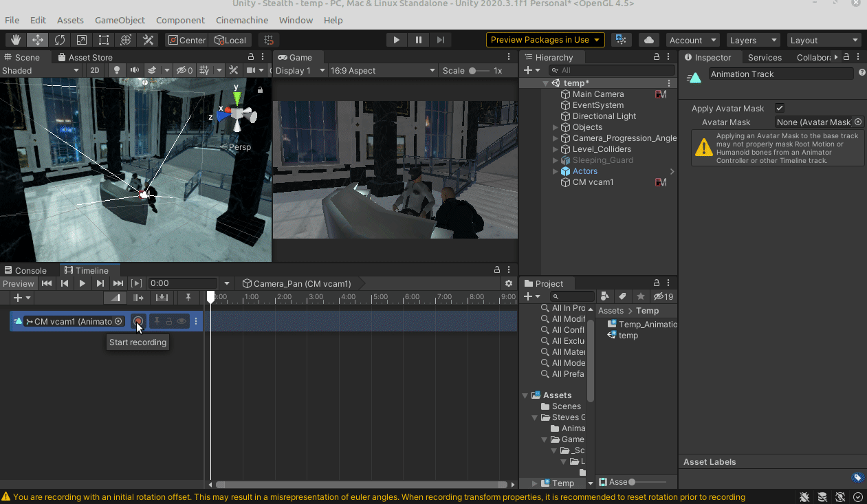Switch to the Services tab

point(765,57)
